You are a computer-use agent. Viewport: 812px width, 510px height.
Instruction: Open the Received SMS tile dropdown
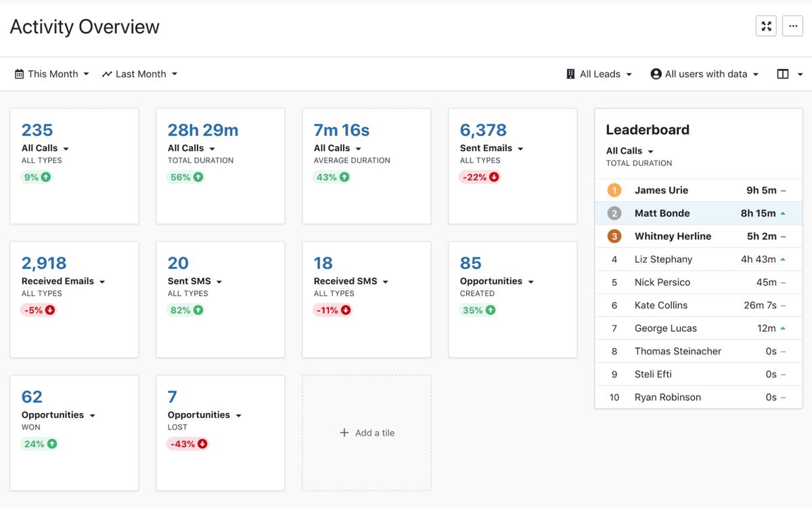click(x=351, y=281)
